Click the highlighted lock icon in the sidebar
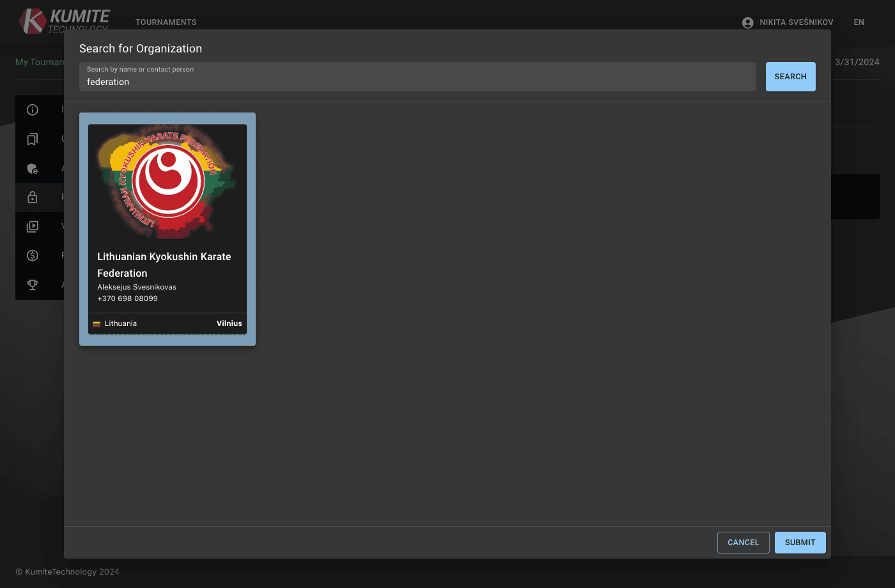 (x=32, y=197)
